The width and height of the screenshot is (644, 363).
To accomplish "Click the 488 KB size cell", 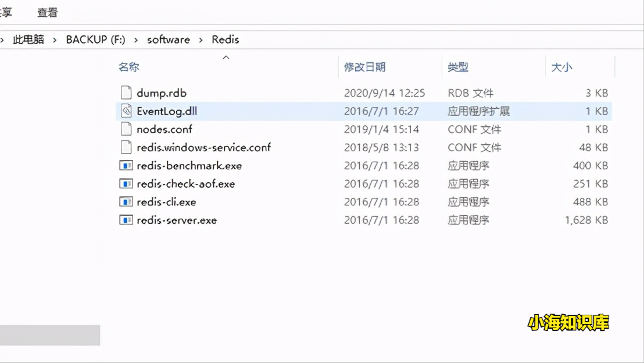I will pyautogui.click(x=591, y=202).
